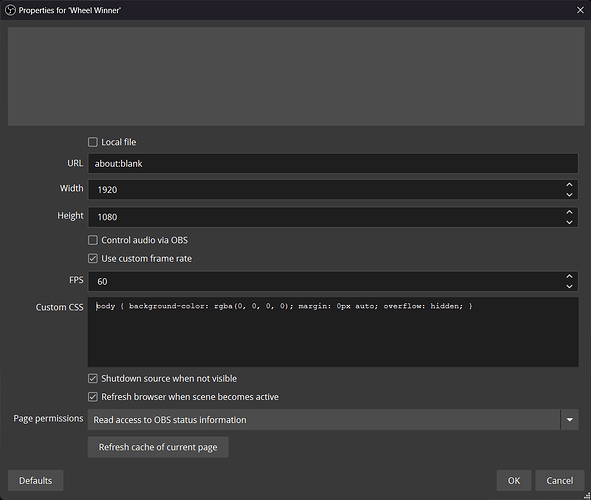Decrease FPS with the down arrow
Viewport: 591px width, 500px height.
pyautogui.click(x=569, y=286)
